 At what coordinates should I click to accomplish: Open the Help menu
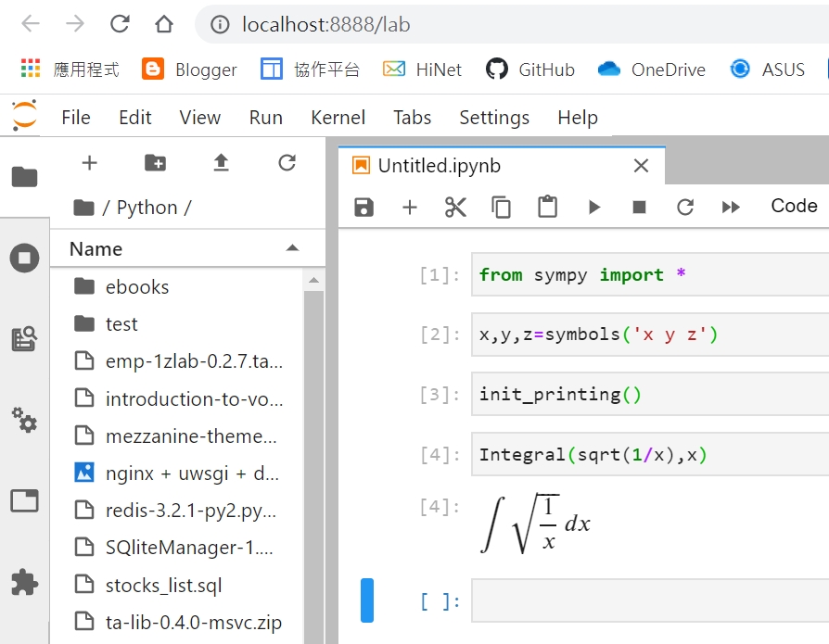pyautogui.click(x=578, y=118)
